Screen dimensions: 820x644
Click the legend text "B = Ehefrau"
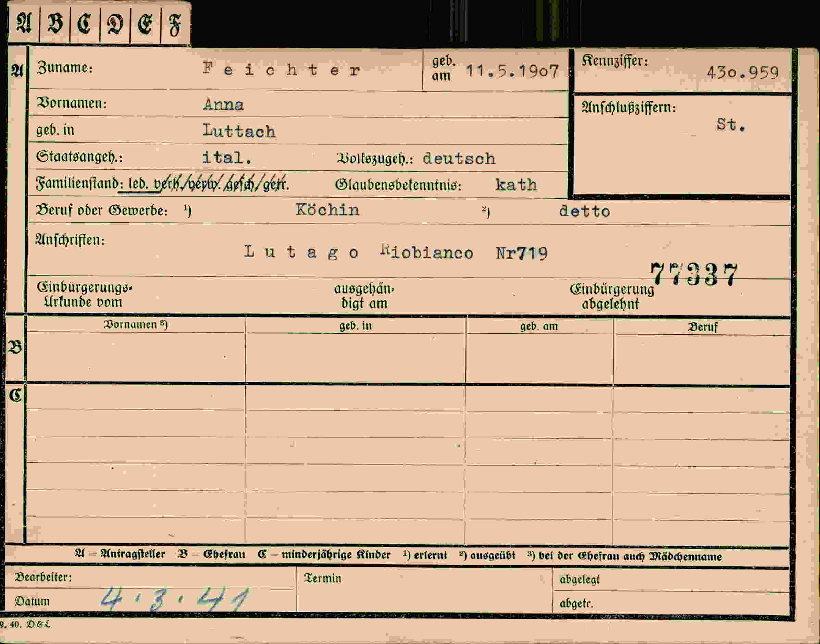211,554
